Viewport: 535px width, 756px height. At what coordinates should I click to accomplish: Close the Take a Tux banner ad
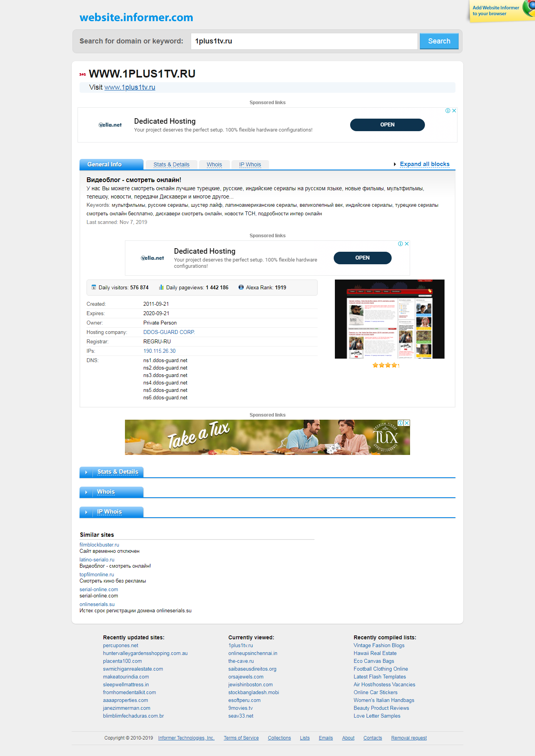[407, 423]
